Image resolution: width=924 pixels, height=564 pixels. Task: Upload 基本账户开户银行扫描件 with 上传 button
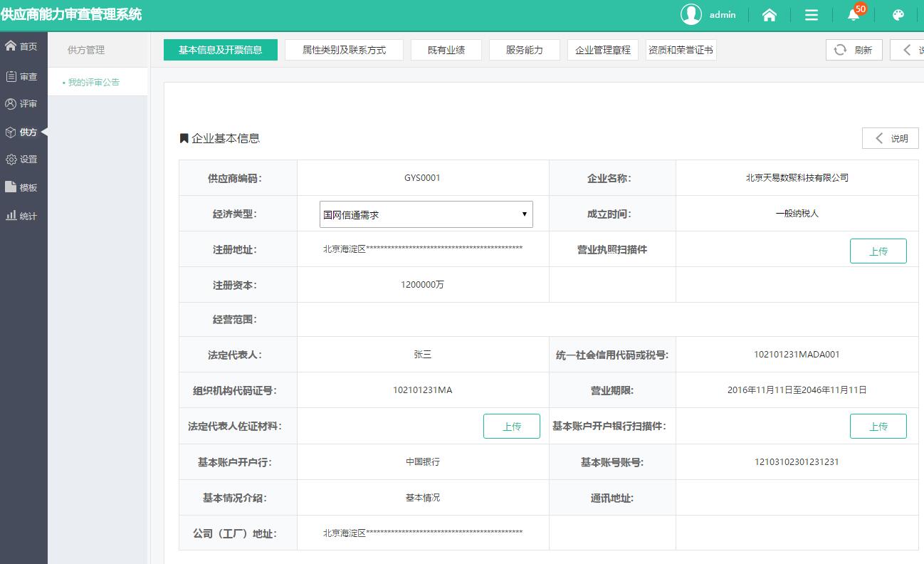coord(878,426)
